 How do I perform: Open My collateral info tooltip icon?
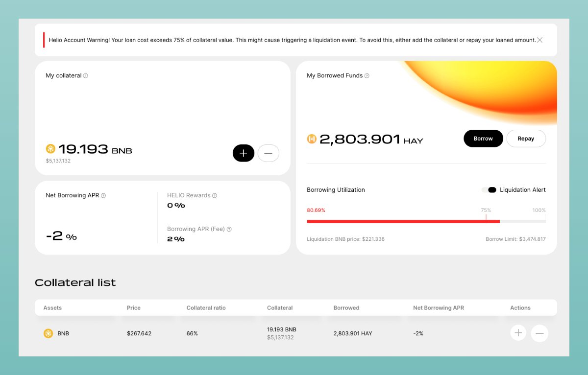click(x=86, y=76)
